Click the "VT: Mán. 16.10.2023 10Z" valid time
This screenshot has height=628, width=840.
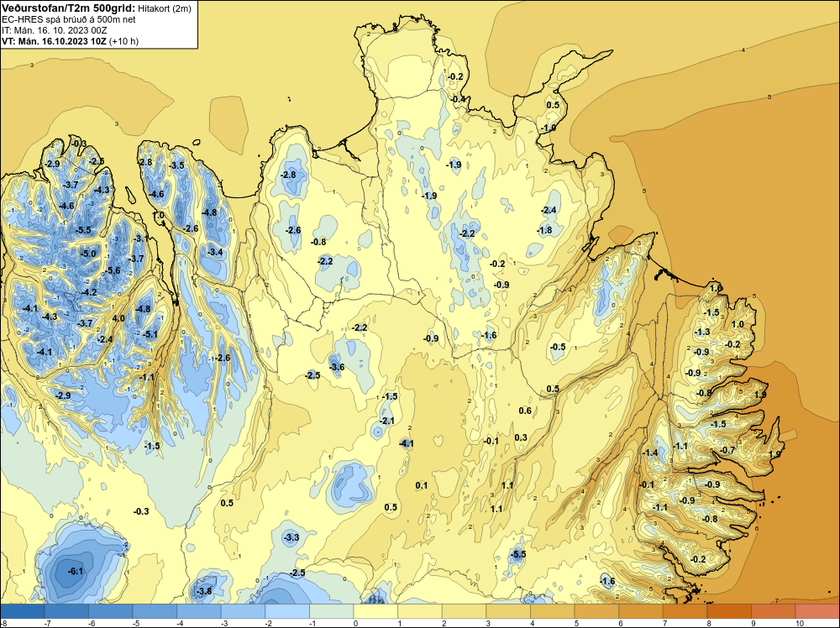point(54,41)
